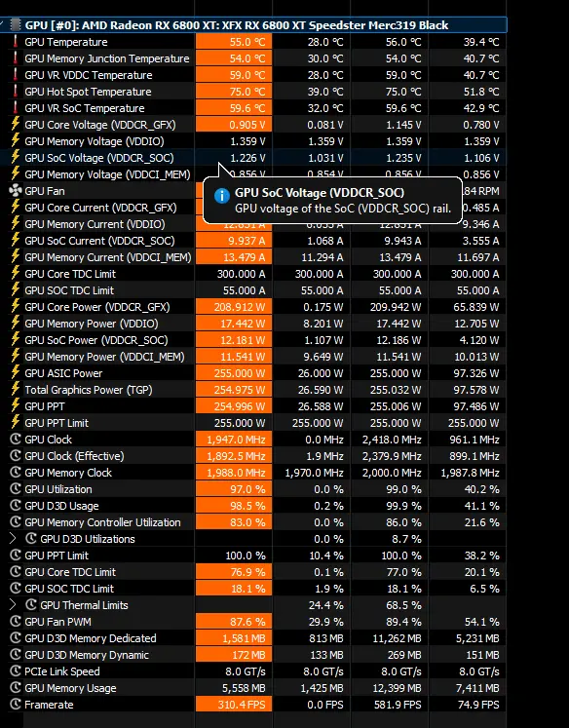Click the lightning icon beside GPU Core TDC Limit amps row
Viewport: 569px width, 728px height.
pos(16,274)
